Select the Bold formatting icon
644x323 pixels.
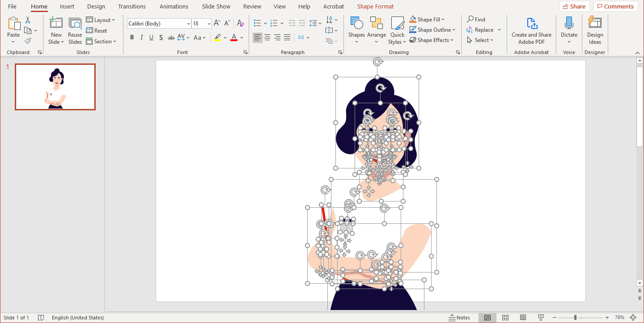click(132, 38)
